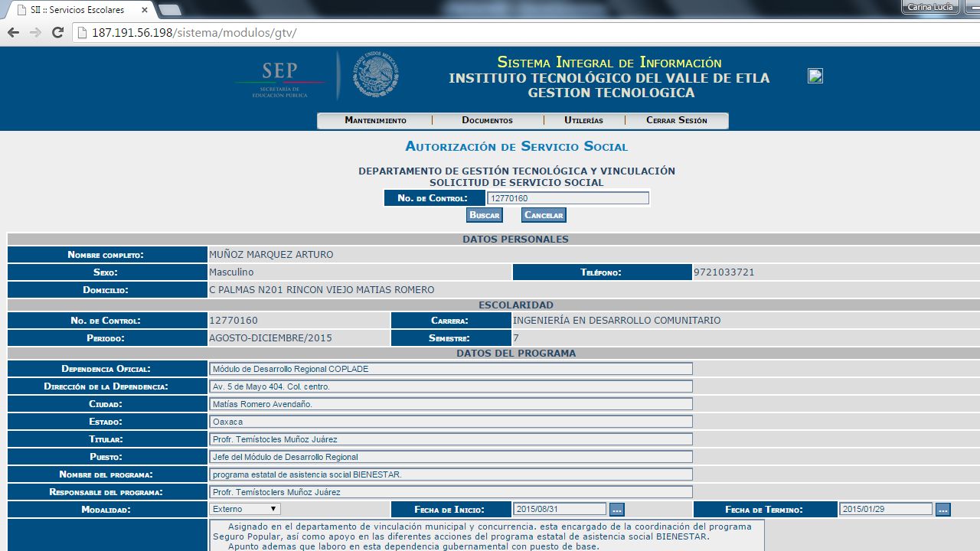
Task: Click the Sexo value Masculino
Action: 231,272
